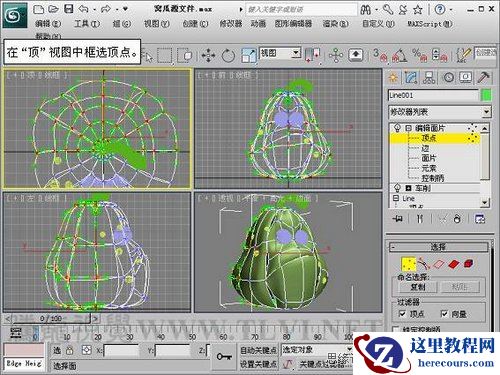Click the Use Pivot Point Center icon
The height and width of the screenshot is (375, 500).
313,55
